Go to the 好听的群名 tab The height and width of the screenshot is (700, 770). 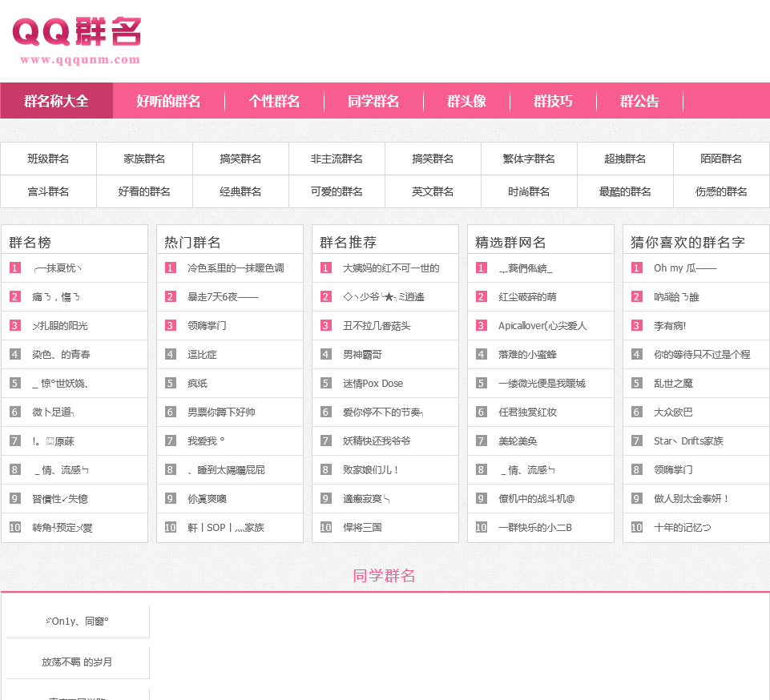pyautogui.click(x=168, y=101)
